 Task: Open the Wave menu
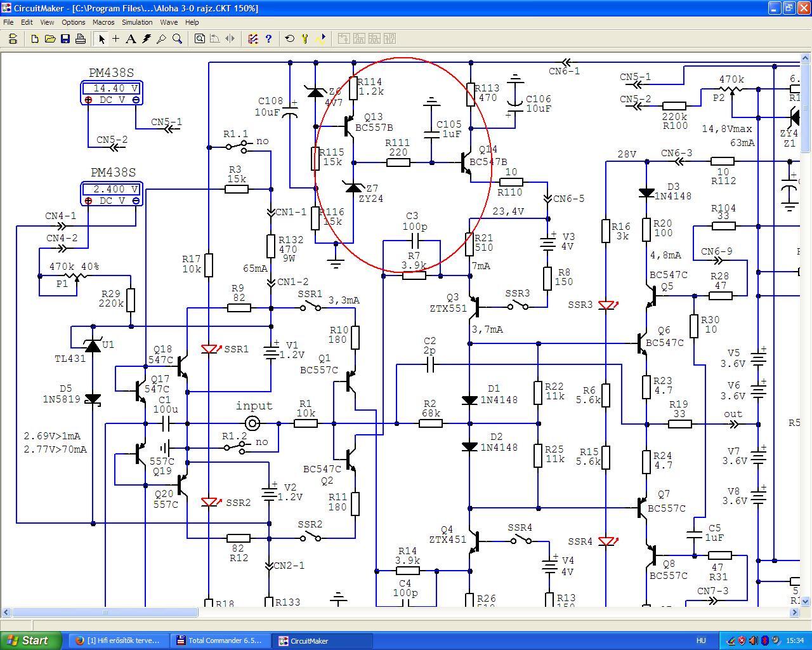click(169, 22)
